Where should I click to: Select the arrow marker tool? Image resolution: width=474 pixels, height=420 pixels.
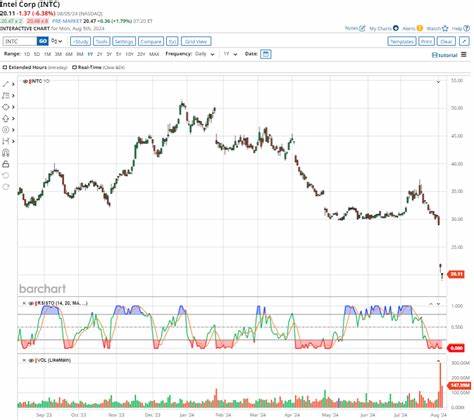coord(6,118)
